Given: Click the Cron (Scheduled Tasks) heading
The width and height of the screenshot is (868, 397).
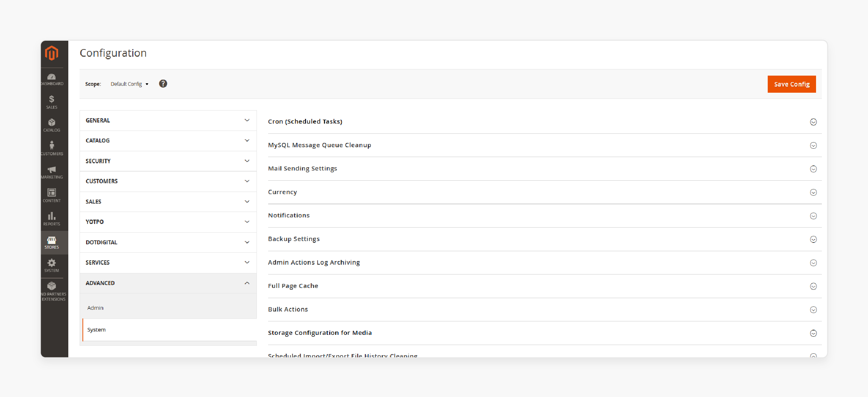Looking at the screenshot, I should pyautogui.click(x=305, y=121).
